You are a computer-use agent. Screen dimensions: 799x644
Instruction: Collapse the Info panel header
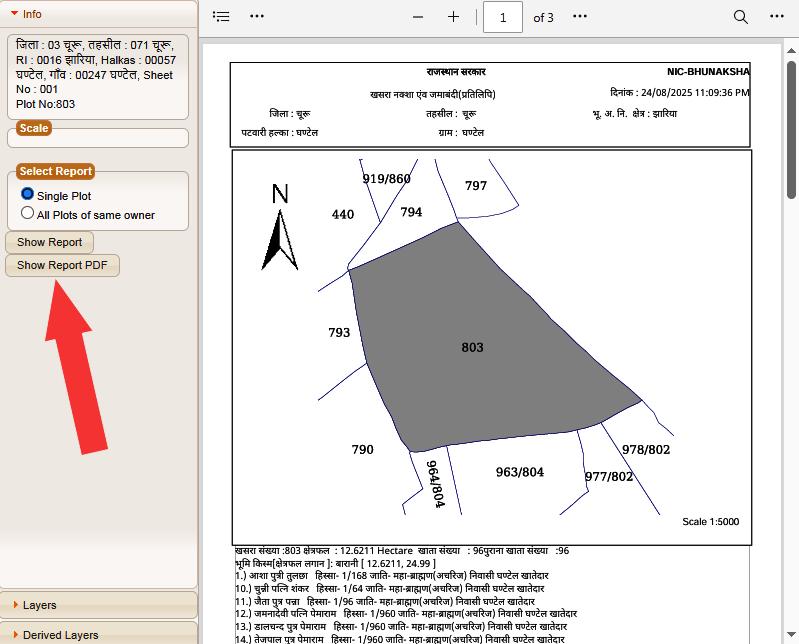tap(98, 14)
